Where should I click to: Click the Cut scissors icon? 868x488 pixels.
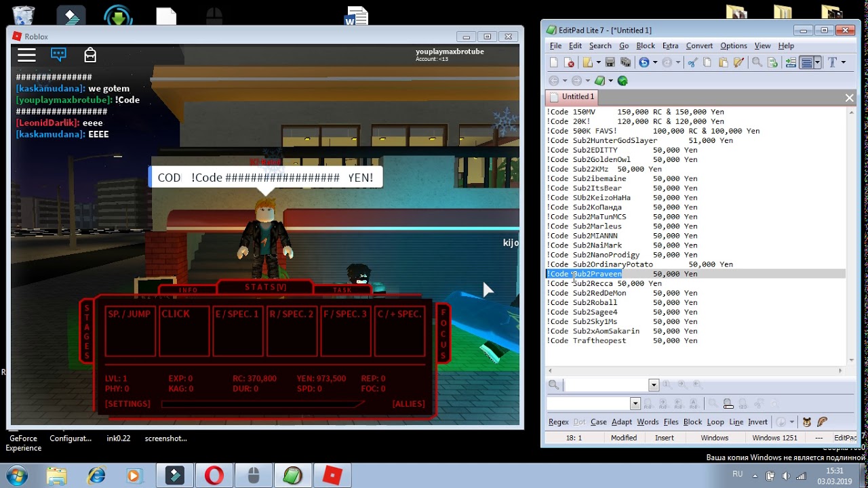coord(692,62)
